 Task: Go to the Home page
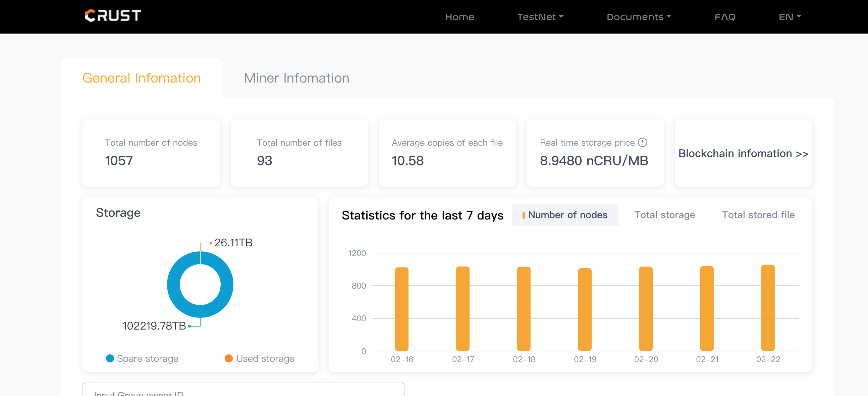coord(459,17)
